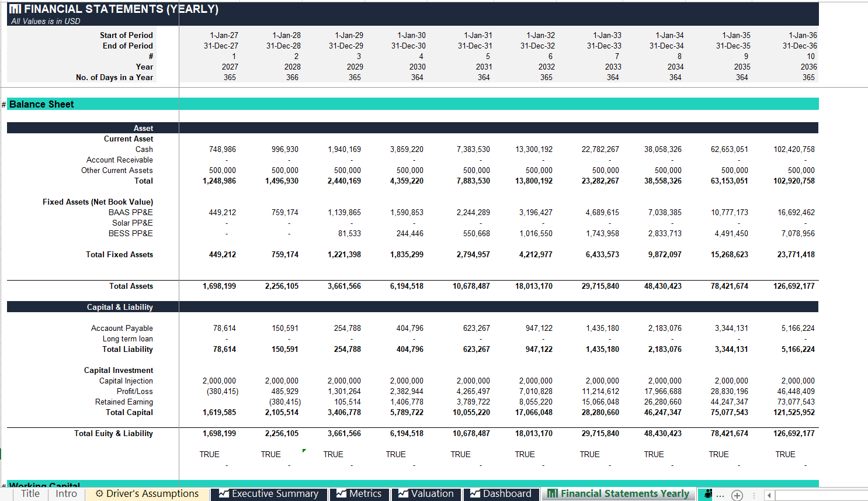Select 2027 Cash value 748,986
The width and height of the screenshot is (868, 501).
[x=223, y=150]
